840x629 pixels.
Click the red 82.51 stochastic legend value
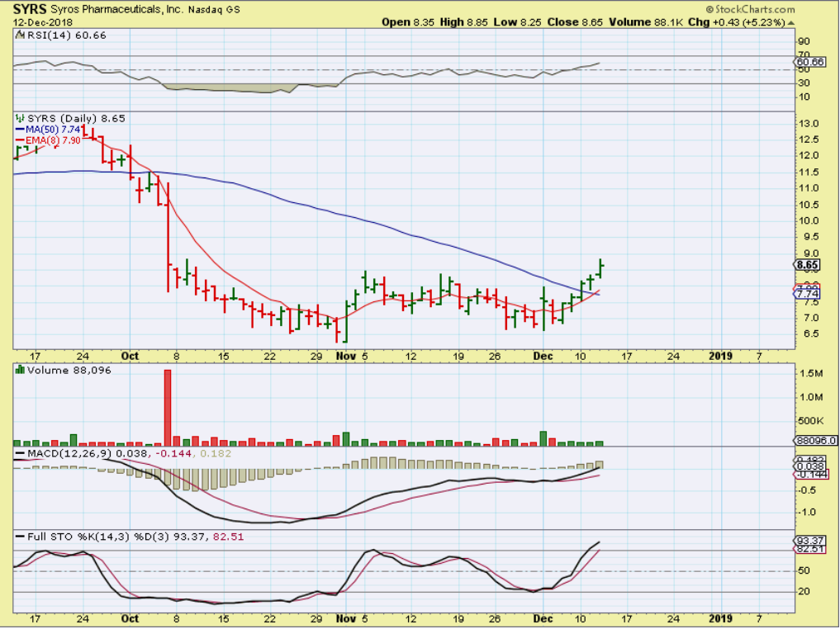[229, 537]
